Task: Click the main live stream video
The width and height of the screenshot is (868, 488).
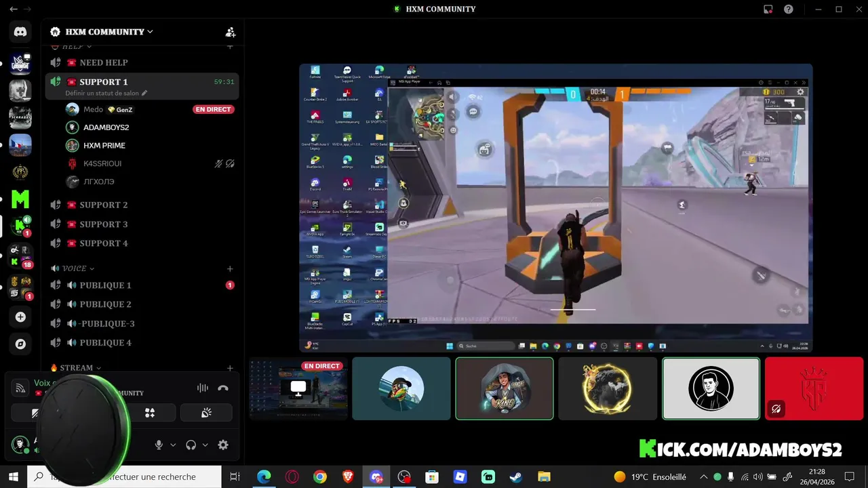Action: (x=556, y=208)
